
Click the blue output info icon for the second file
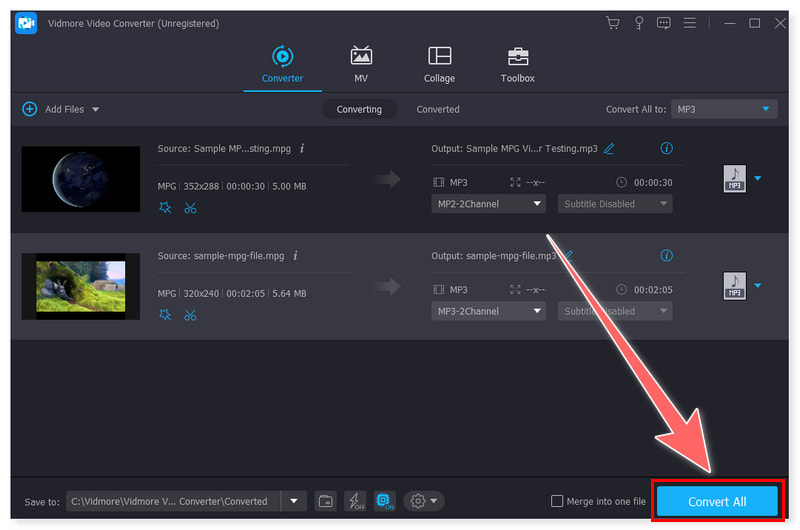click(667, 256)
